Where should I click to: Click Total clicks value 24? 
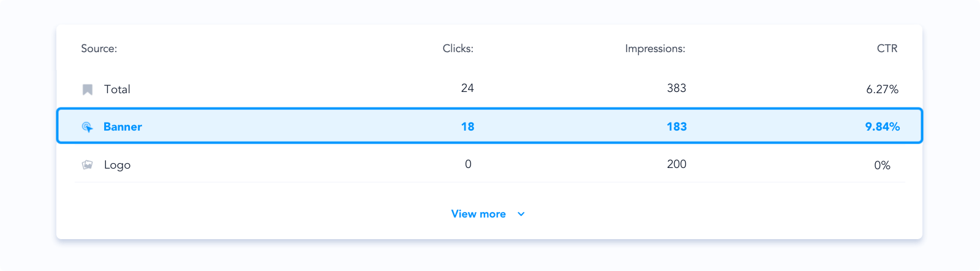[x=467, y=88]
